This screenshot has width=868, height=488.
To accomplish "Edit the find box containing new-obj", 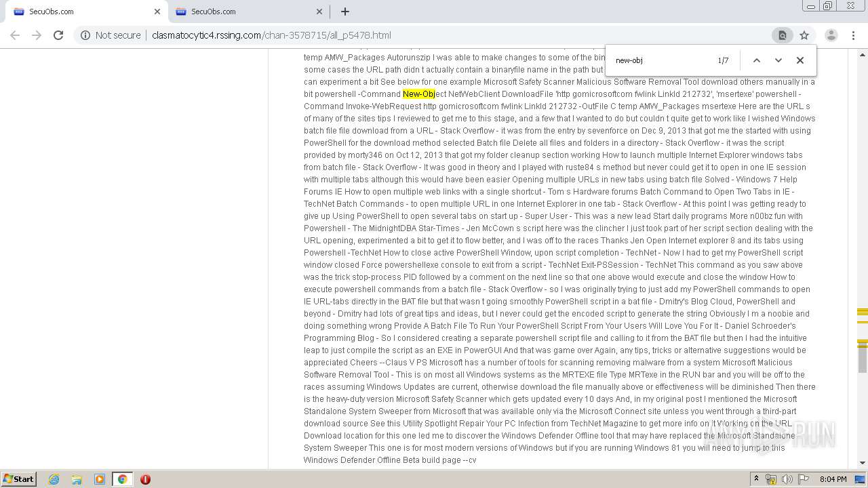I will coord(661,60).
